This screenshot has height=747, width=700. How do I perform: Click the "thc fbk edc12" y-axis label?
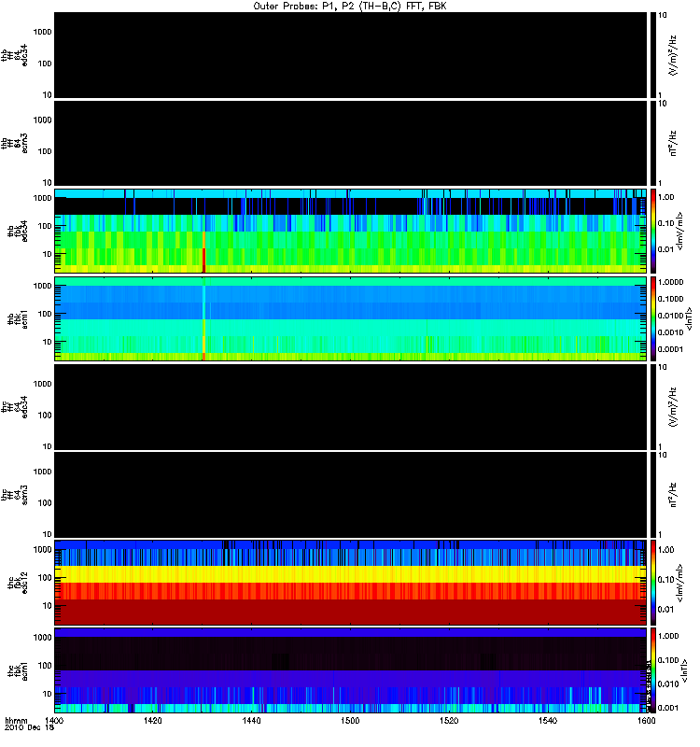(x=18, y=583)
